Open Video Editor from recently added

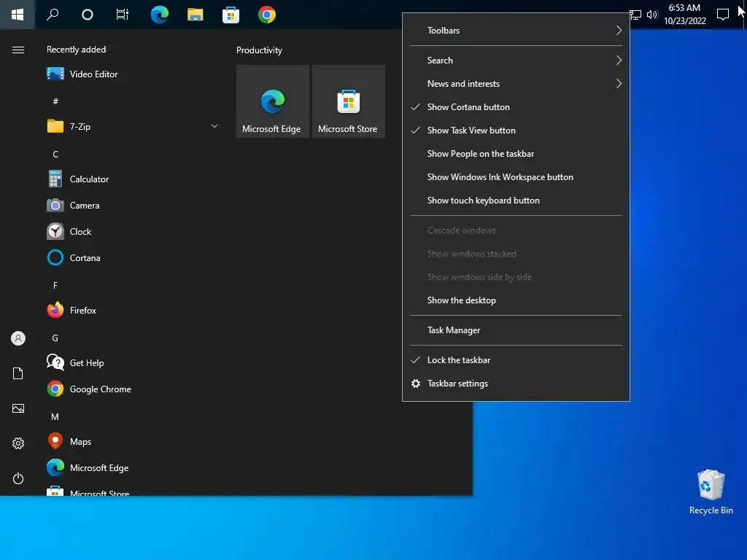point(133,74)
